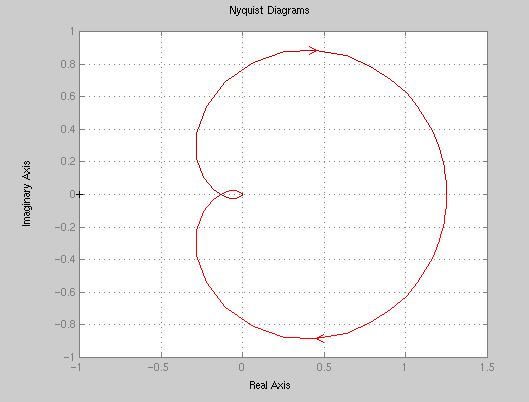This screenshot has height=402, width=529.
Task: Click the x-axis tick label 1
Action: pos(404,367)
